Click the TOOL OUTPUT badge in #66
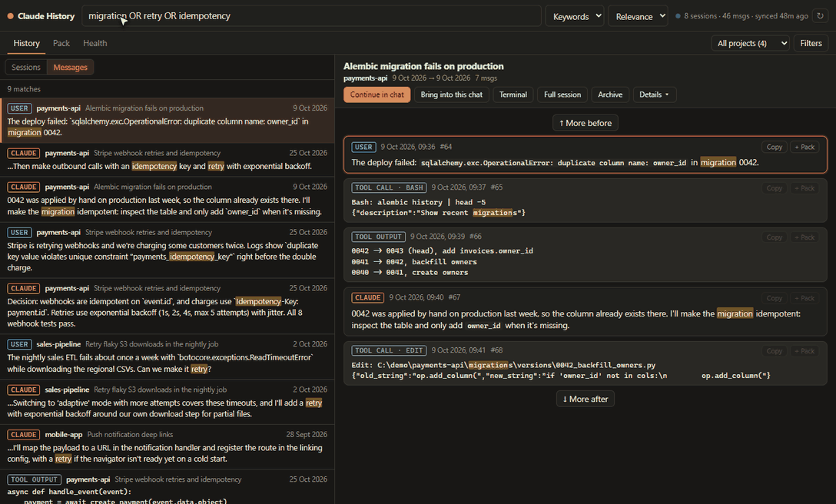This screenshot has height=504, width=836. coord(378,237)
